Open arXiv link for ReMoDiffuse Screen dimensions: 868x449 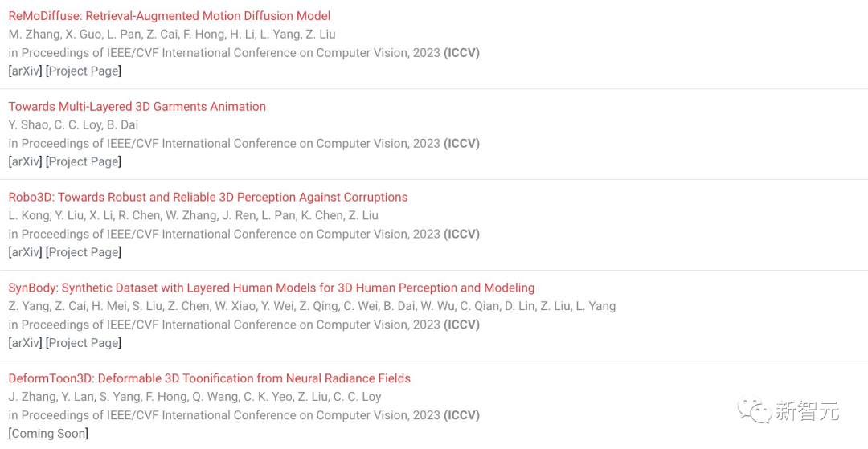tap(26, 71)
